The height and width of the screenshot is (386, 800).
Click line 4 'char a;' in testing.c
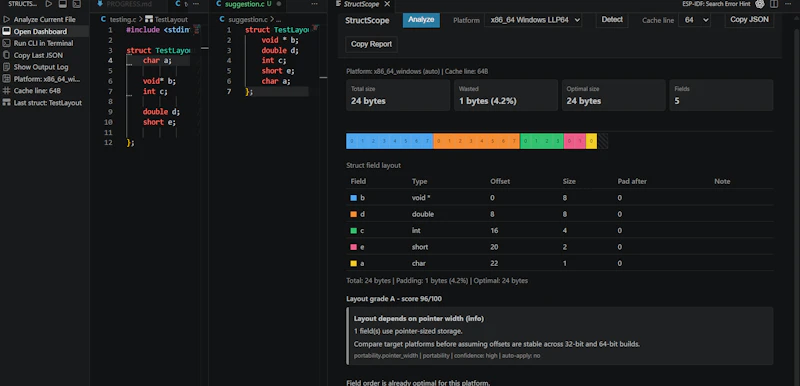[x=158, y=61]
